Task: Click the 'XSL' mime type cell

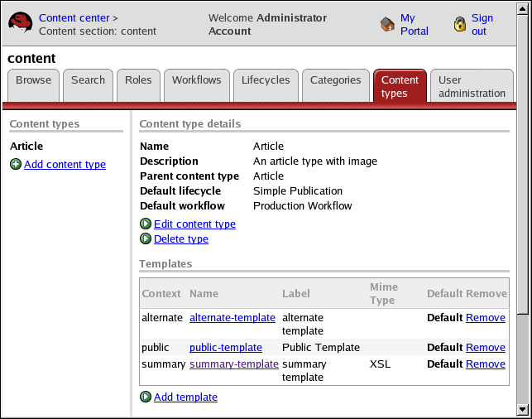Action: point(380,364)
